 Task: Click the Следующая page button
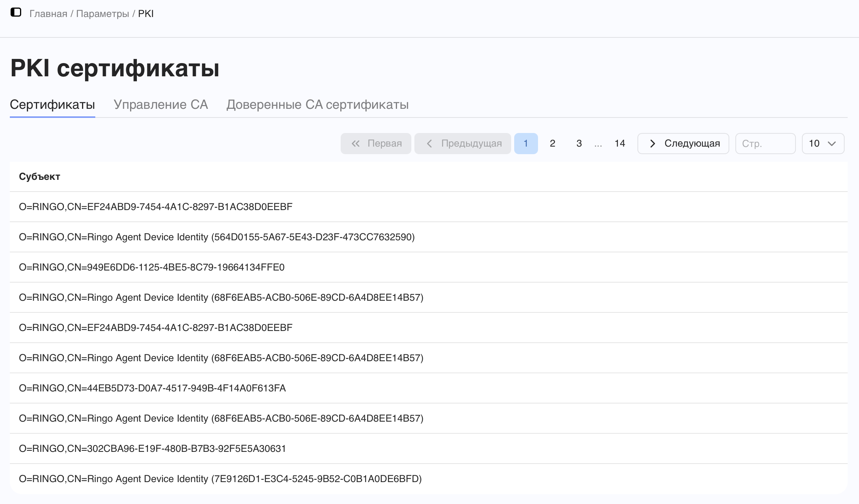[x=683, y=144]
